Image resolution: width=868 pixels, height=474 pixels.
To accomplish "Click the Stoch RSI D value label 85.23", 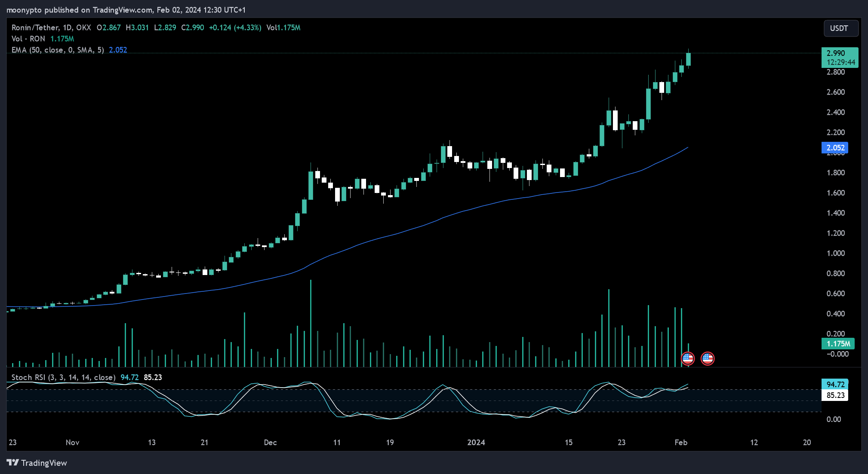I will [835, 395].
